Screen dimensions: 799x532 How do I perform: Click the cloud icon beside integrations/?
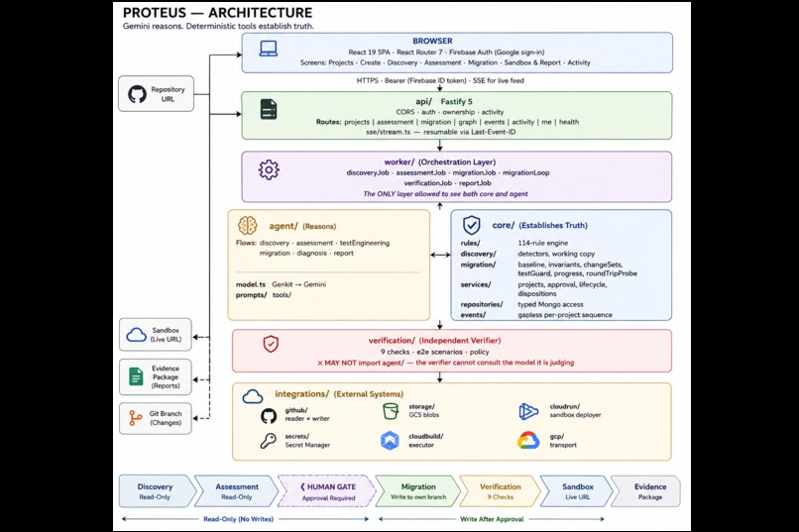click(253, 396)
